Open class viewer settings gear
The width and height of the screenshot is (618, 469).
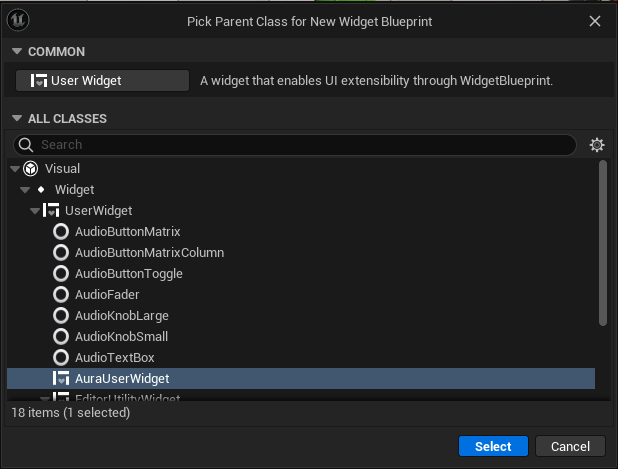click(x=597, y=145)
